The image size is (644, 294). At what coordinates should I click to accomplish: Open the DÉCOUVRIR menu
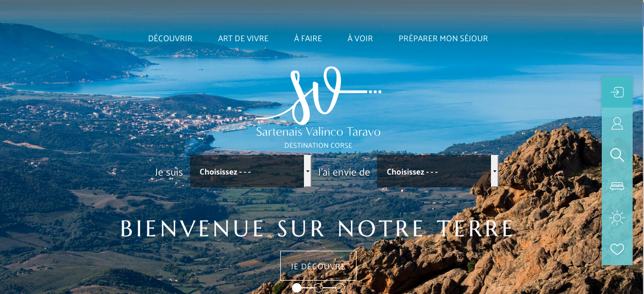tap(170, 39)
